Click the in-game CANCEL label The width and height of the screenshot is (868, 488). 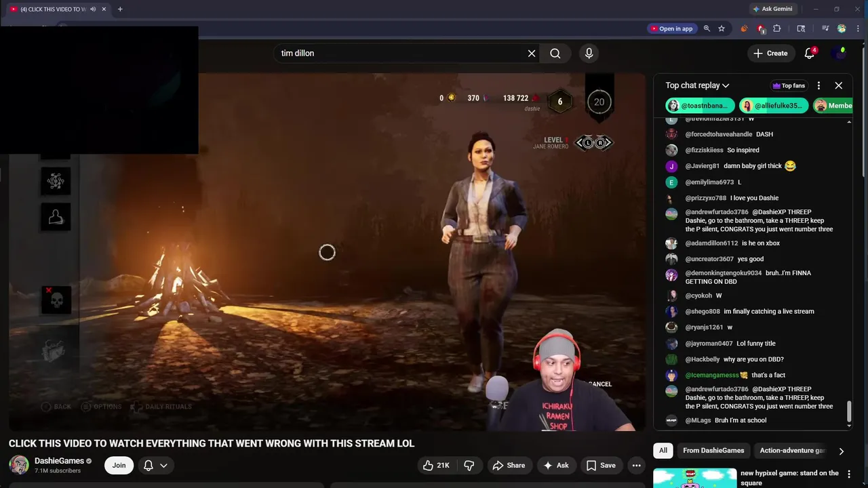(600, 384)
